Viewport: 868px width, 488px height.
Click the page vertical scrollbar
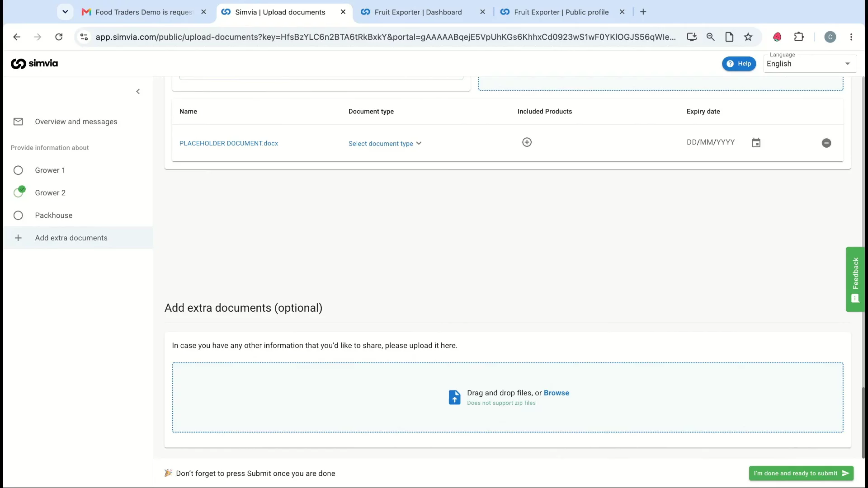pyautogui.click(x=863, y=423)
